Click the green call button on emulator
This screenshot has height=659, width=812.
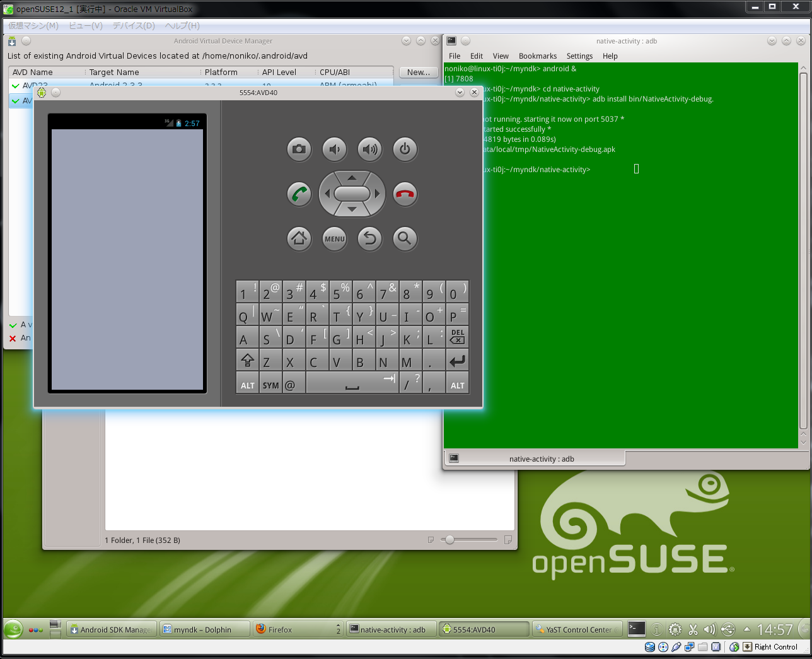[x=299, y=194]
